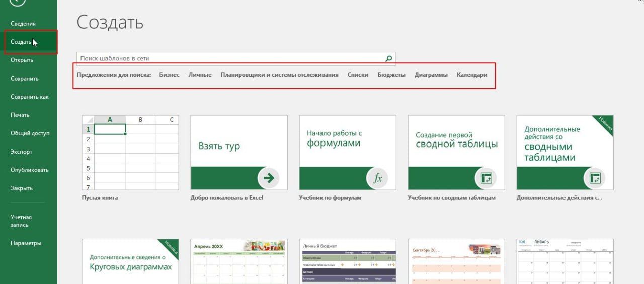Image resolution: width=644 pixels, height=284 pixels.
Task: Click the search magnifier icon
Action: [x=388, y=58]
